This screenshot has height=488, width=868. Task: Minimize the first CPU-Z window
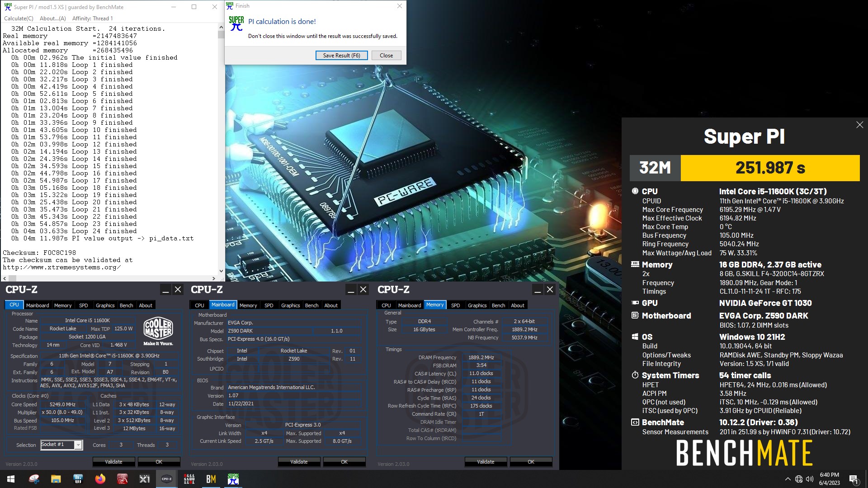tap(165, 290)
